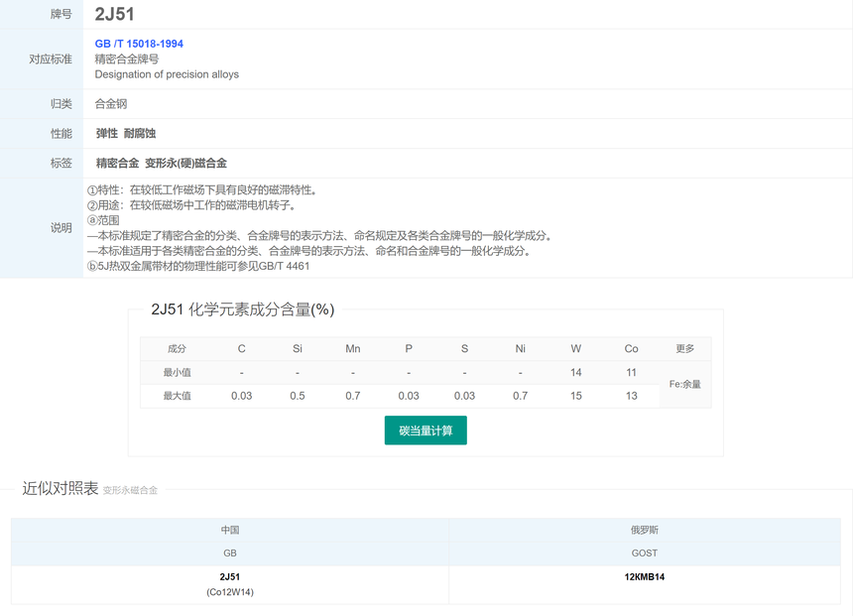
Task: Click the 对应标准 row label
Action: (51, 59)
